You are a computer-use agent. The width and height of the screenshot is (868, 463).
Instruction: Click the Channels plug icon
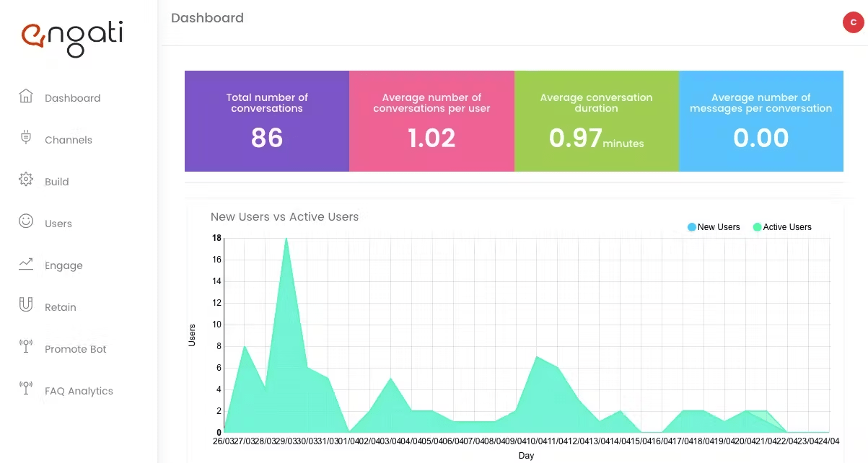tap(26, 138)
